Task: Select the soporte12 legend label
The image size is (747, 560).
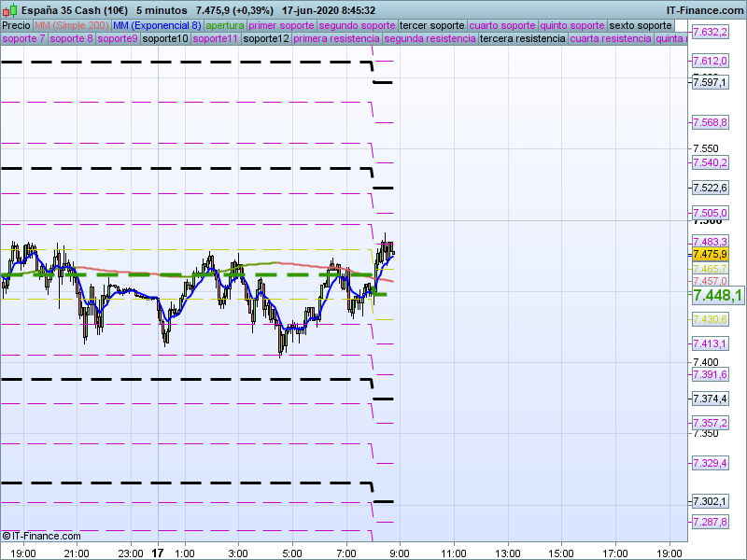Action: point(265,39)
